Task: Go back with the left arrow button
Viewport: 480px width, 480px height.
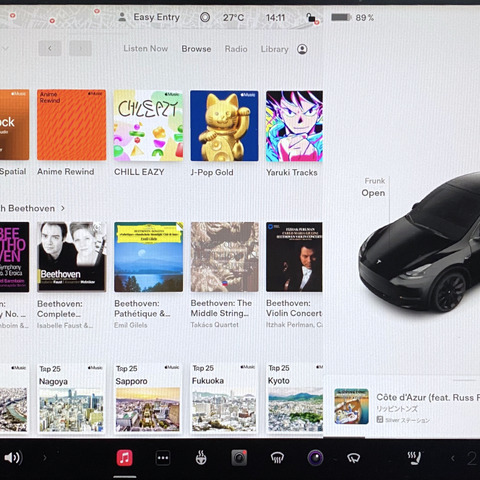Action: 50,49
